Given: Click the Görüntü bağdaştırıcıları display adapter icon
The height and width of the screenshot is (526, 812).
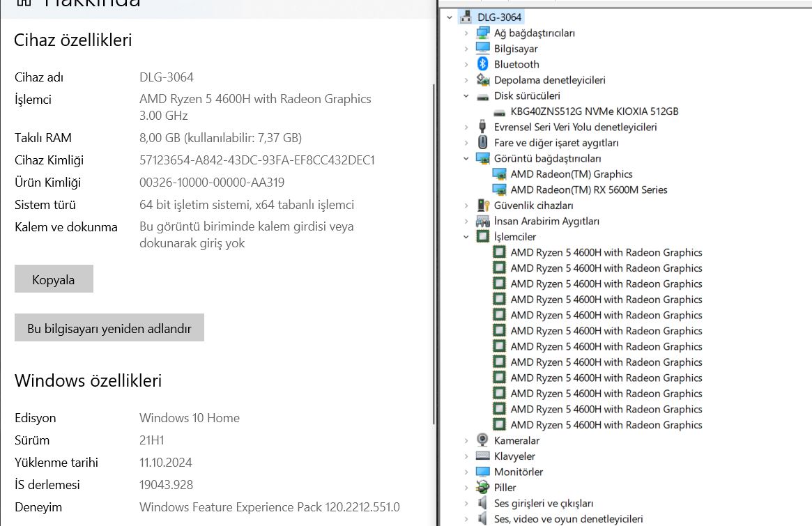Looking at the screenshot, I should coord(482,158).
